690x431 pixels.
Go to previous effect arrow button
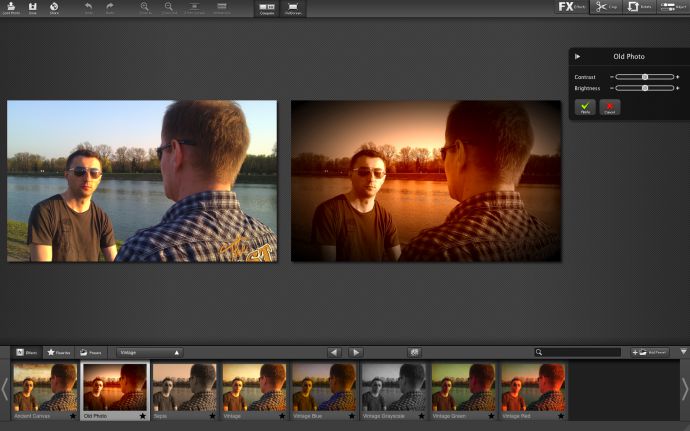tap(334, 352)
